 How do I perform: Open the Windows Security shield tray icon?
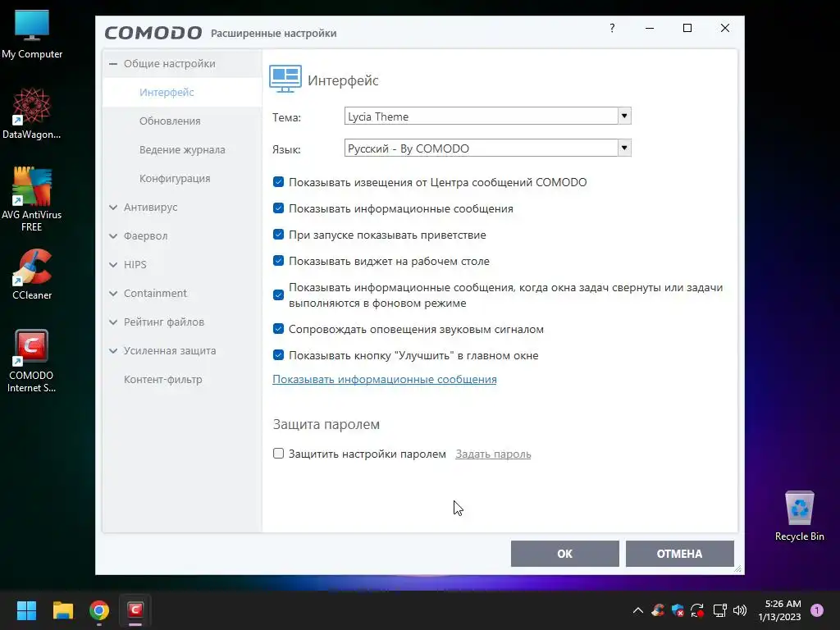point(678,610)
